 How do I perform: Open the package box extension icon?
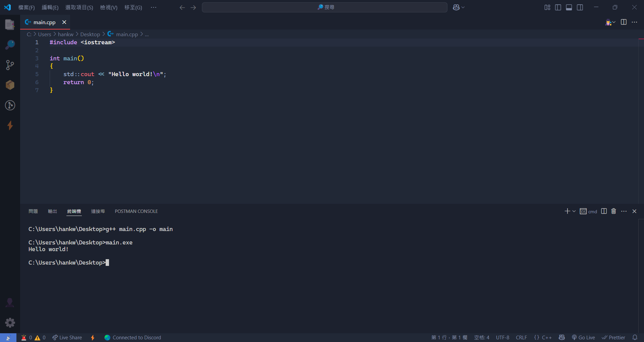tap(10, 85)
